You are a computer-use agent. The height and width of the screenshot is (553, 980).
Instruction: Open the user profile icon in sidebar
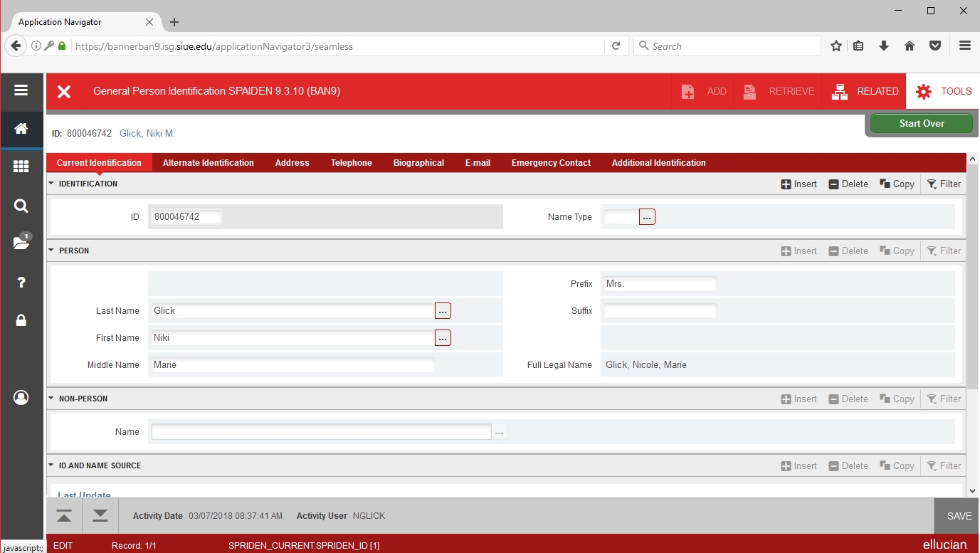pyautogui.click(x=21, y=397)
